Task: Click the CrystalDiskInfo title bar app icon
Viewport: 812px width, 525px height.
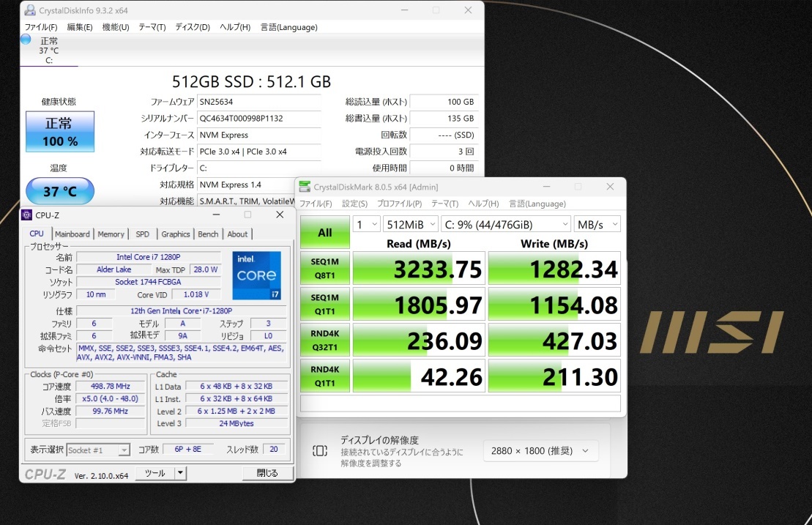Action: coord(29,10)
